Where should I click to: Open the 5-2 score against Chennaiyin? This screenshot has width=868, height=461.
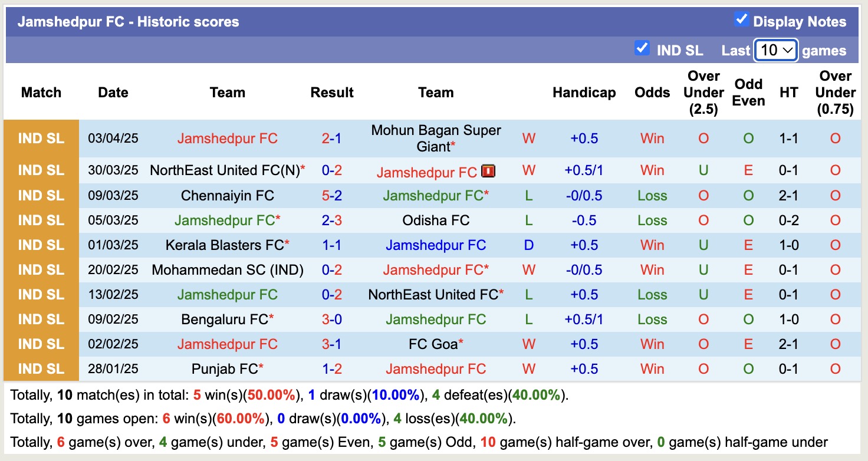pyautogui.click(x=332, y=196)
